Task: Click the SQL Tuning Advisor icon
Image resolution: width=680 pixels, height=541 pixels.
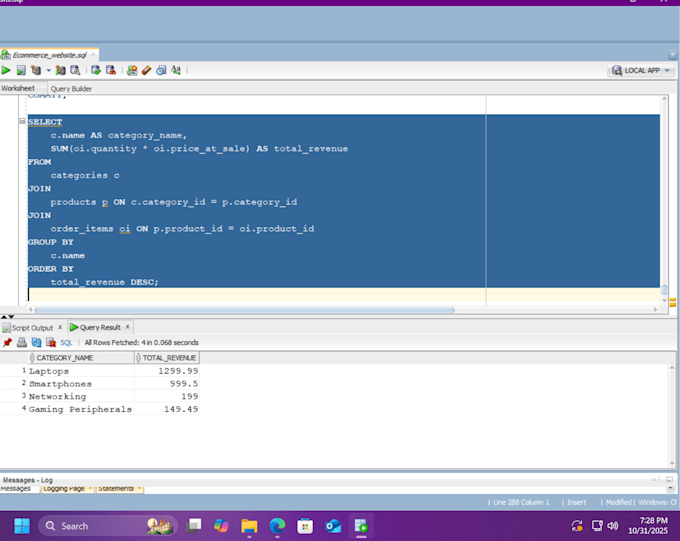Action: point(75,70)
